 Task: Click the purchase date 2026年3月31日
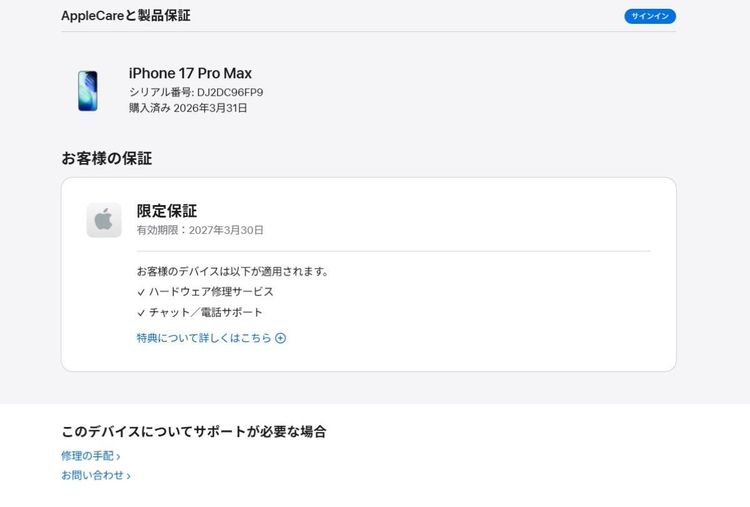coord(210,108)
